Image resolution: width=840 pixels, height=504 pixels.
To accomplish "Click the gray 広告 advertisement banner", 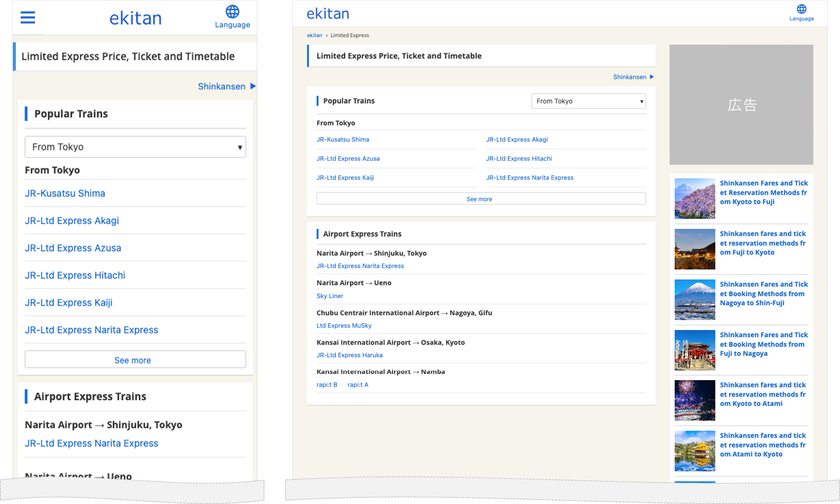I will (741, 105).
